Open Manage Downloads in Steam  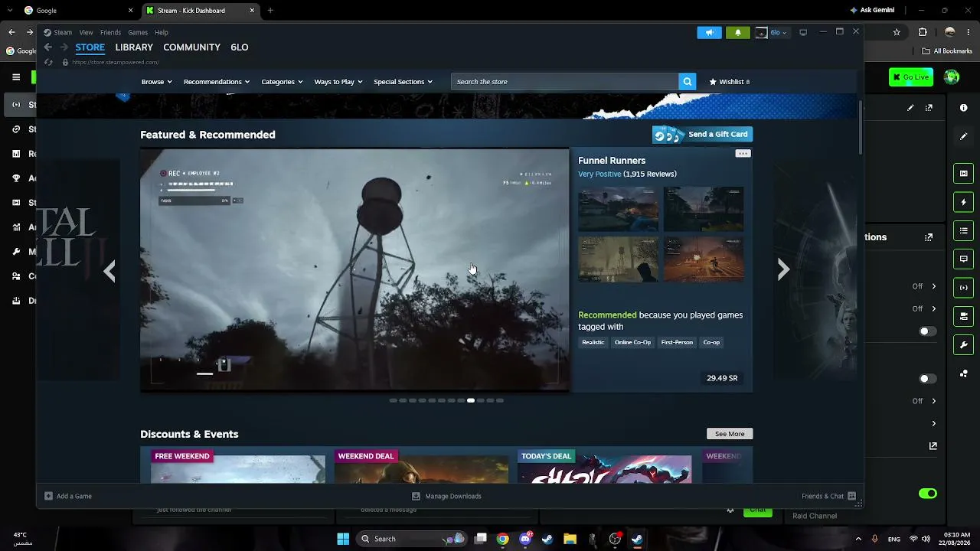pyautogui.click(x=446, y=496)
